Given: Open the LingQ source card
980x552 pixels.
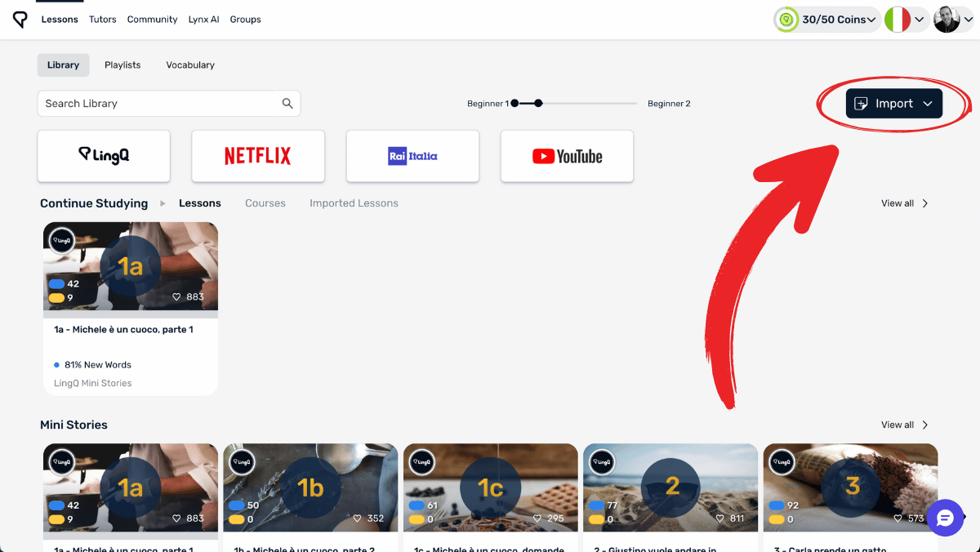Looking at the screenshot, I should point(104,156).
